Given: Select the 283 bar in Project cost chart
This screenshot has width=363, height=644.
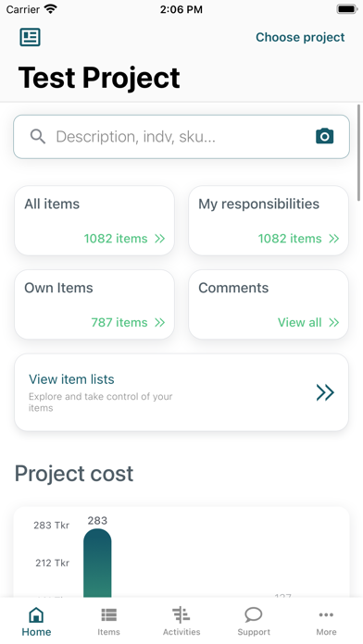Looking at the screenshot, I should 97,563.
